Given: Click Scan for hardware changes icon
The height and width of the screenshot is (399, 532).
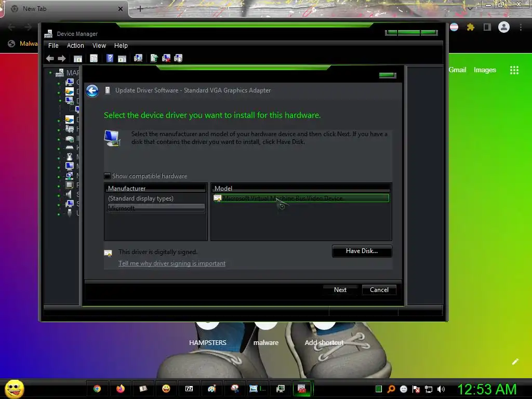Looking at the screenshot, I should [138, 58].
